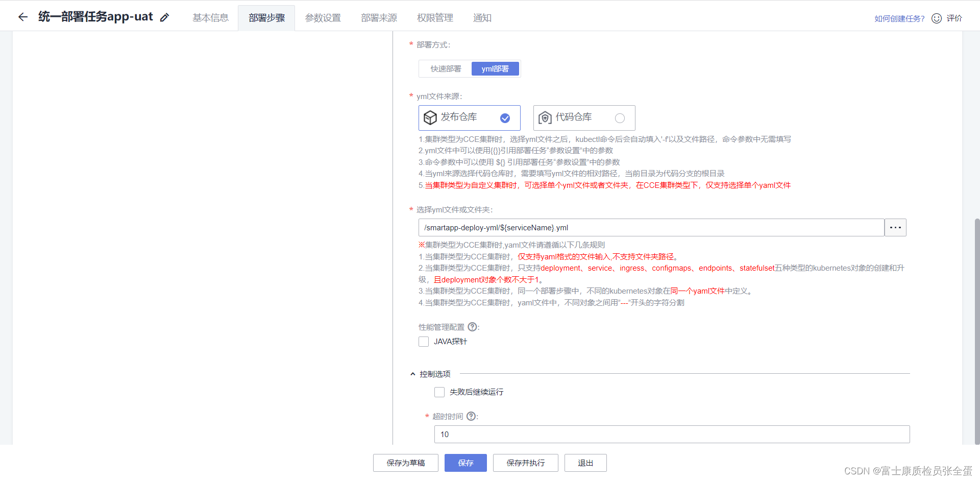The height and width of the screenshot is (481, 980).
Task: Click the 保存为草稿 button
Action: pos(406,463)
